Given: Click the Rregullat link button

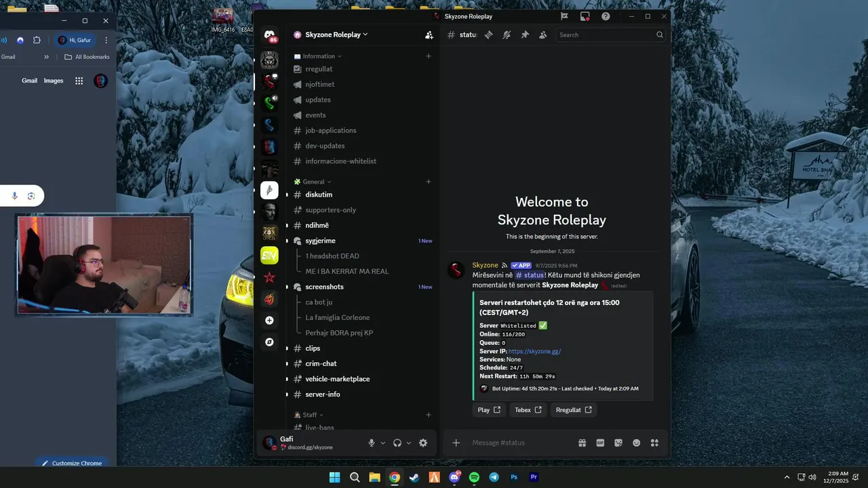Looking at the screenshot, I should [574, 409].
